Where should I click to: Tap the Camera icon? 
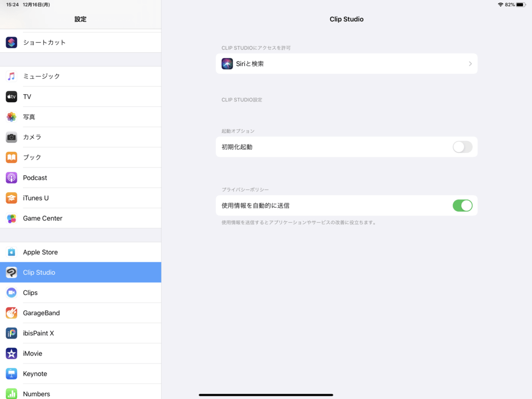12,137
